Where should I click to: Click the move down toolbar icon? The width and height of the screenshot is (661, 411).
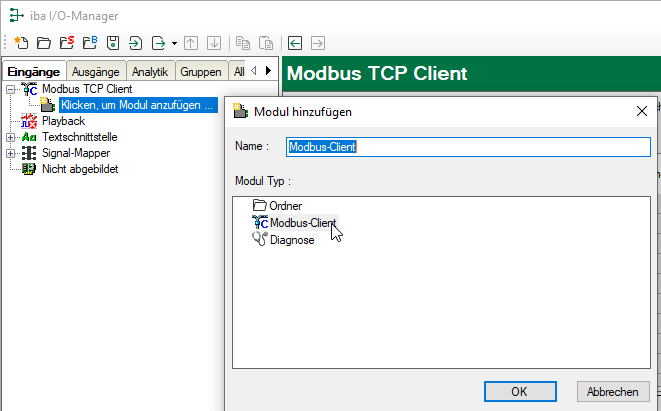pyautogui.click(x=214, y=43)
